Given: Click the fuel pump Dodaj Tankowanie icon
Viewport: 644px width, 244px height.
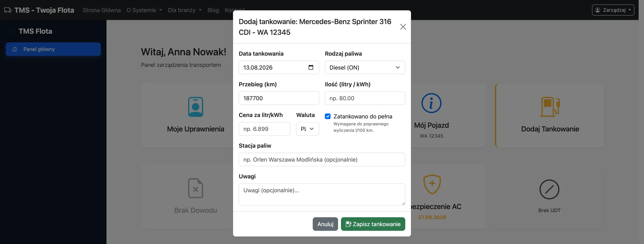Looking at the screenshot, I should pos(550,107).
